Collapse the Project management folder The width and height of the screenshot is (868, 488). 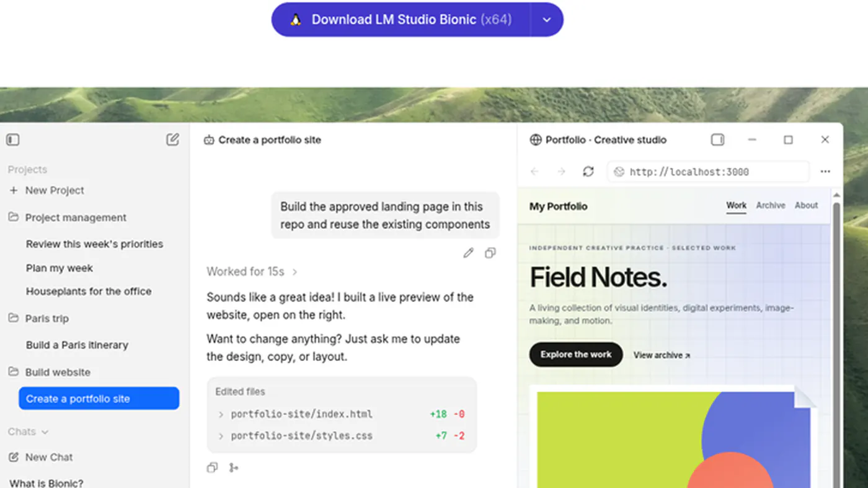[x=13, y=217]
